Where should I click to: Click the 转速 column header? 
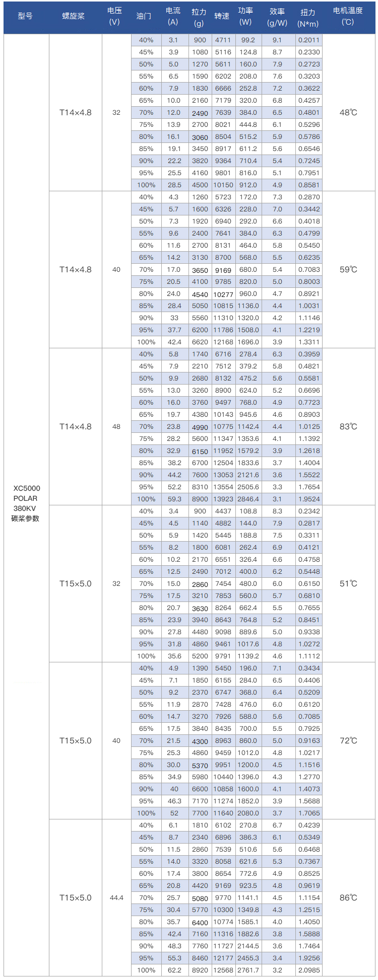tap(222, 16)
